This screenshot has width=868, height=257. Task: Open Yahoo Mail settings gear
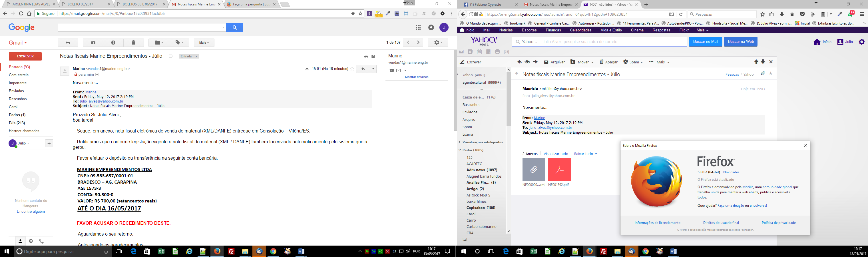pos(862,42)
